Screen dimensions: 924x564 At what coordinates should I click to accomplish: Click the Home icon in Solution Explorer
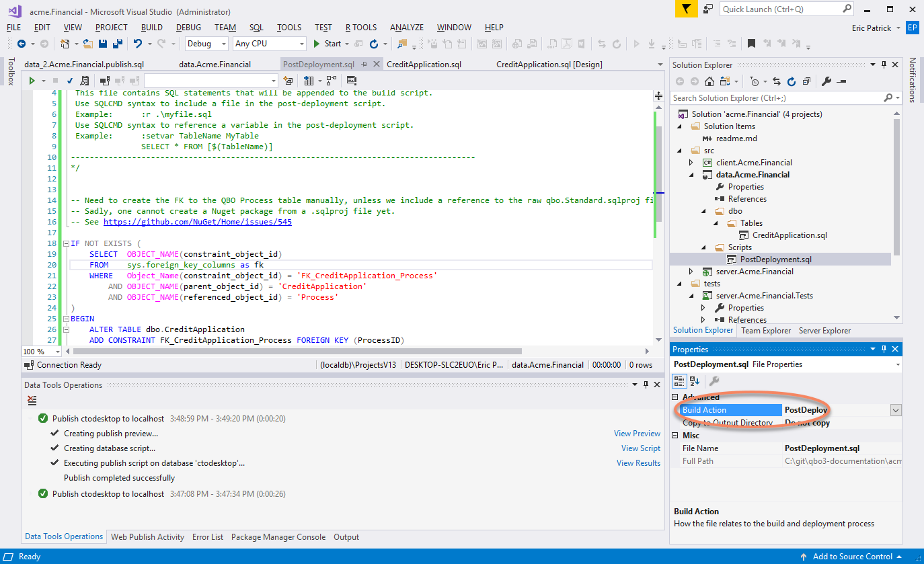pos(709,81)
